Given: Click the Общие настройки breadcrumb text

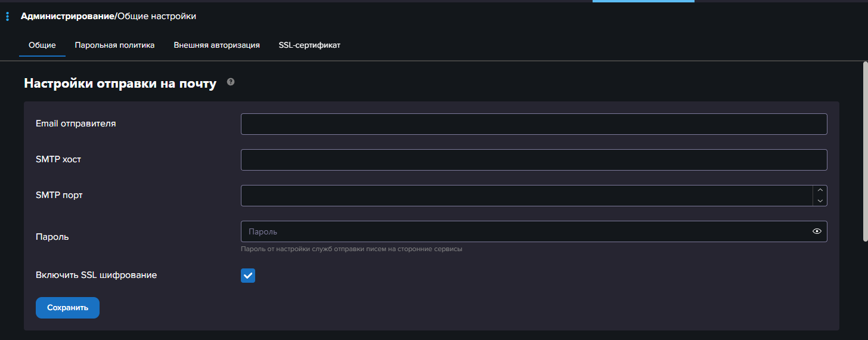Looking at the screenshot, I should click(157, 16).
